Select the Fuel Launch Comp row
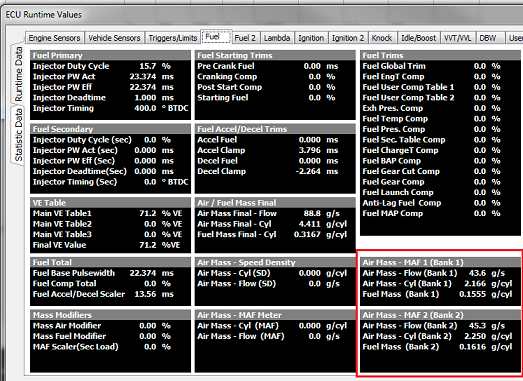The height and width of the screenshot is (381, 523). 440,192
